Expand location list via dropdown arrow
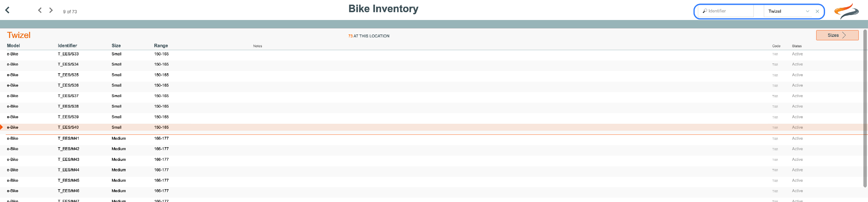Image resolution: width=868 pixels, height=202 pixels. (807, 11)
